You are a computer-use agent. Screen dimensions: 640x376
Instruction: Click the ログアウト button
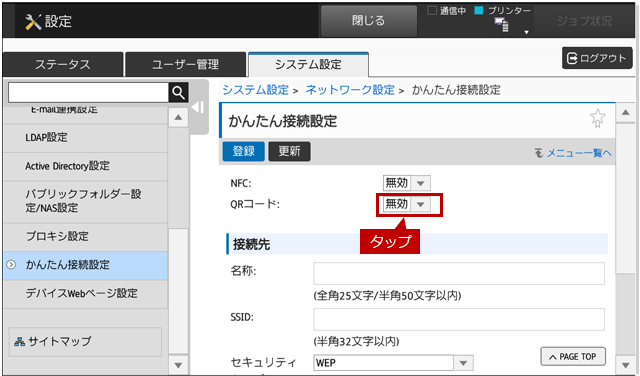pyautogui.click(x=597, y=58)
